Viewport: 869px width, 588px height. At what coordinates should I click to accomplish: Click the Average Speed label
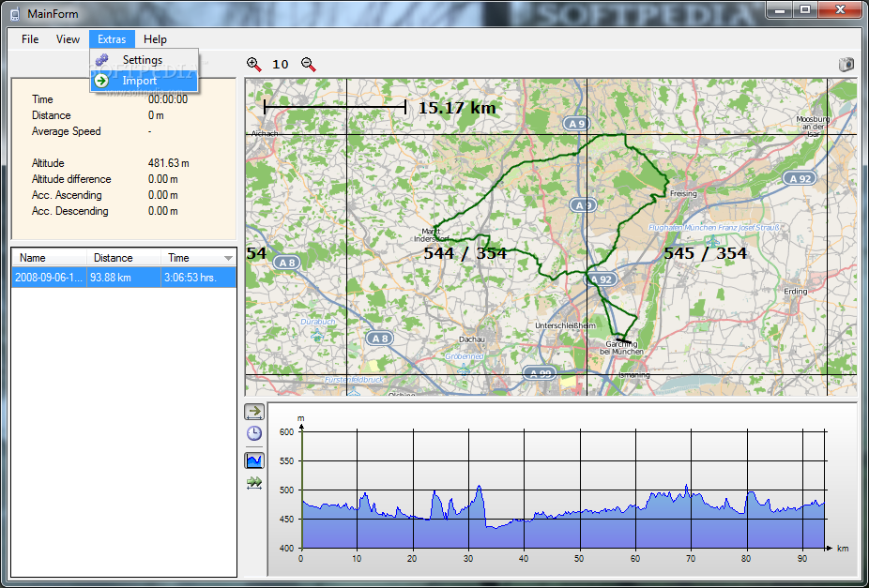click(67, 131)
